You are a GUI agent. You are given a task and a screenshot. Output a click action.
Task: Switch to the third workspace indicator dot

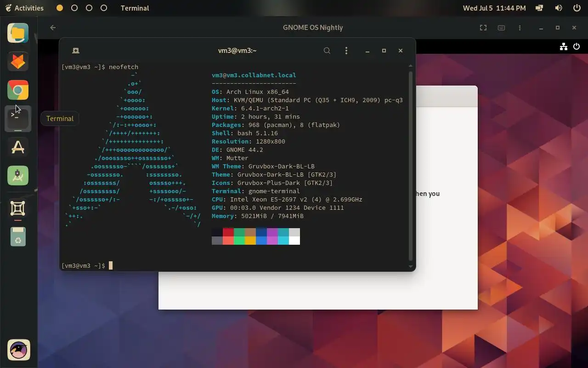coord(89,8)
